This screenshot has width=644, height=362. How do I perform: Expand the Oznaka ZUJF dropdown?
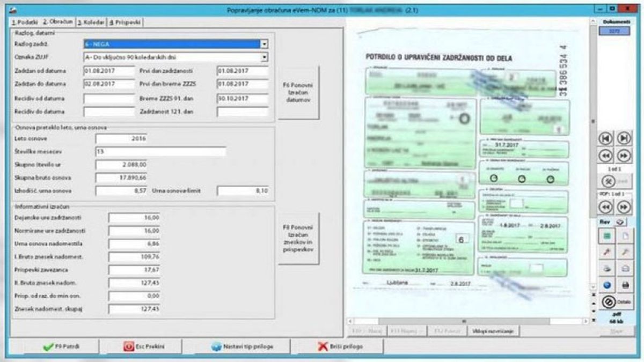coord(264,57)
